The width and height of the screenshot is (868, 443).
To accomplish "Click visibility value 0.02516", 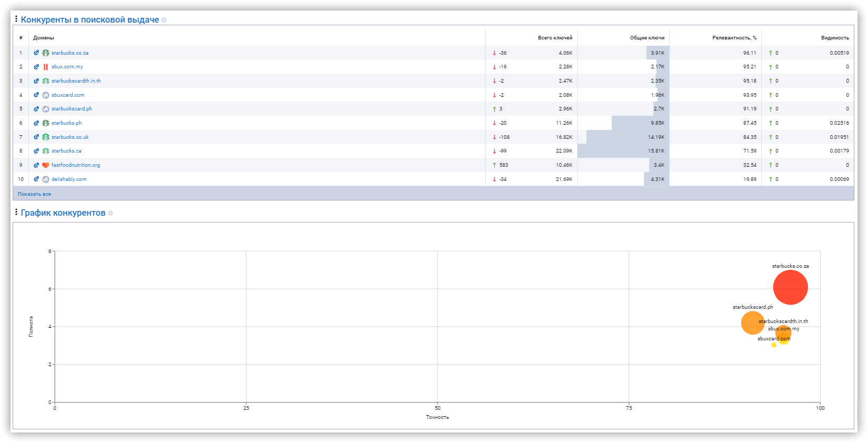I will (840, 123).
